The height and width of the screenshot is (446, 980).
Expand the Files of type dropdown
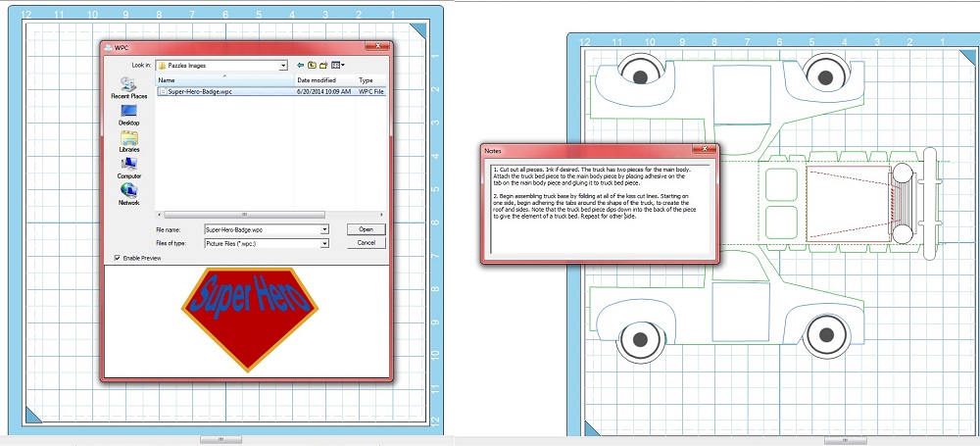point(324,243)
